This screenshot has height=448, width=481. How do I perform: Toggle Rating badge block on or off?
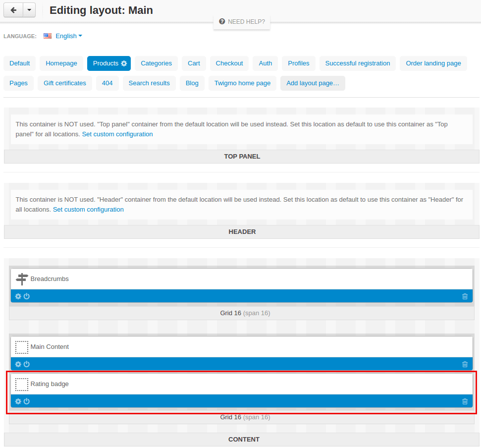click(x=27, y=401)
